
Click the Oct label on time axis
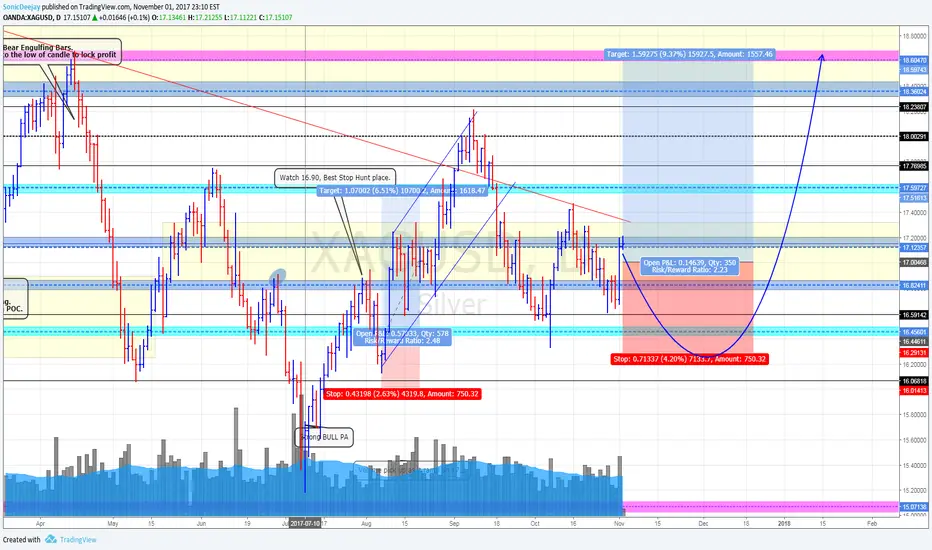point(535,524)
